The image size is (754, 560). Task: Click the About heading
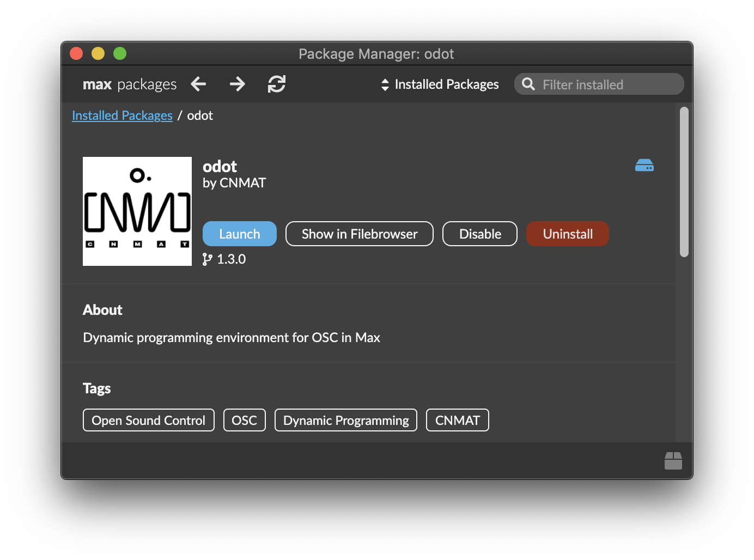(x=102, y=310)
